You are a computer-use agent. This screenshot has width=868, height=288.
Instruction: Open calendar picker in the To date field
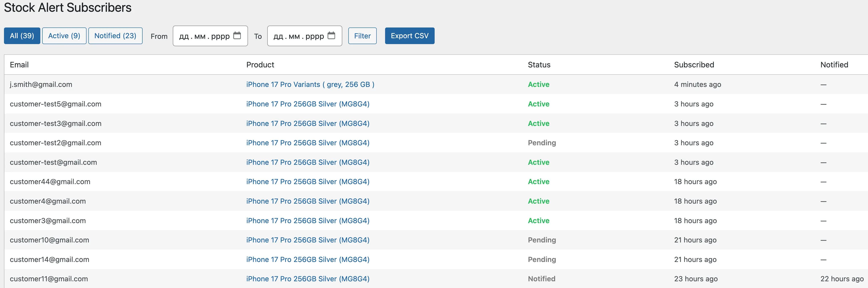332,36
